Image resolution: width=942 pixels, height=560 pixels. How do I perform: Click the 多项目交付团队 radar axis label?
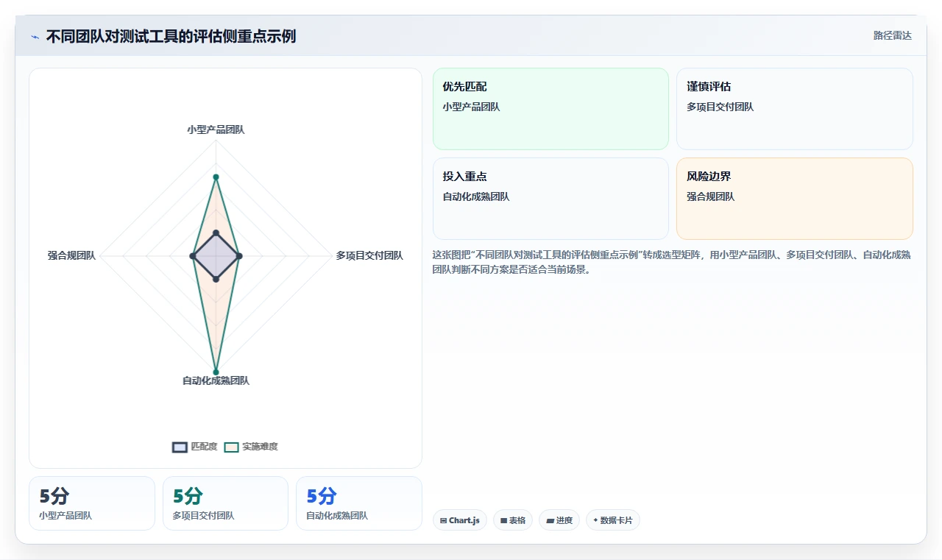coord(369,255)
